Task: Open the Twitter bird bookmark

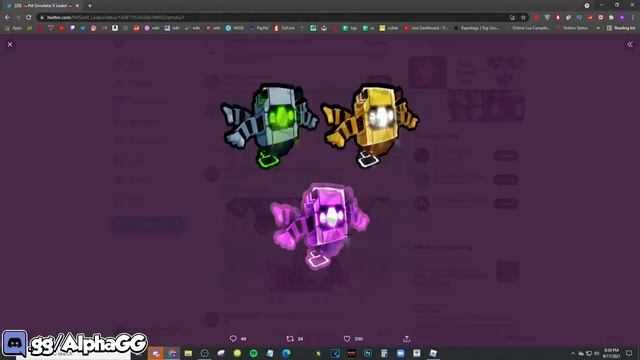Action: (x=83, y=28)
